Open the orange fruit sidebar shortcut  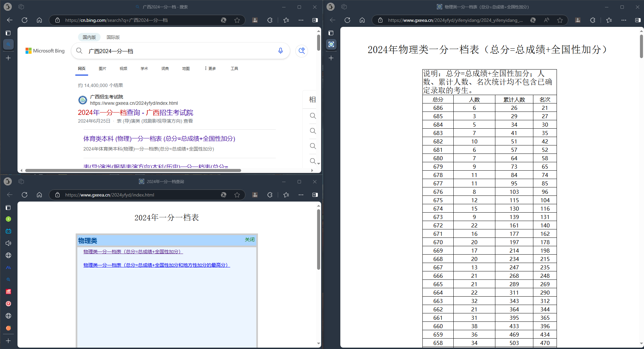coord(8,328)
